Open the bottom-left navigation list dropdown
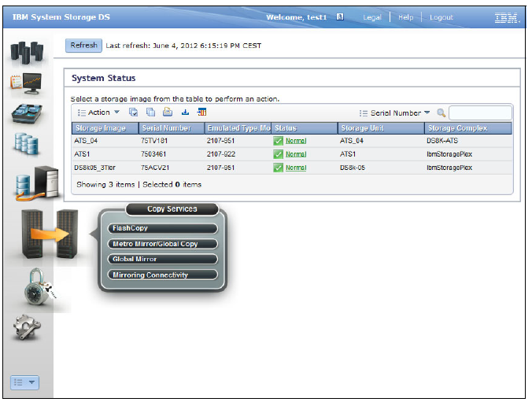Image resolution: width=532 pixels, height=402 pixels. (x=24, y=382)
